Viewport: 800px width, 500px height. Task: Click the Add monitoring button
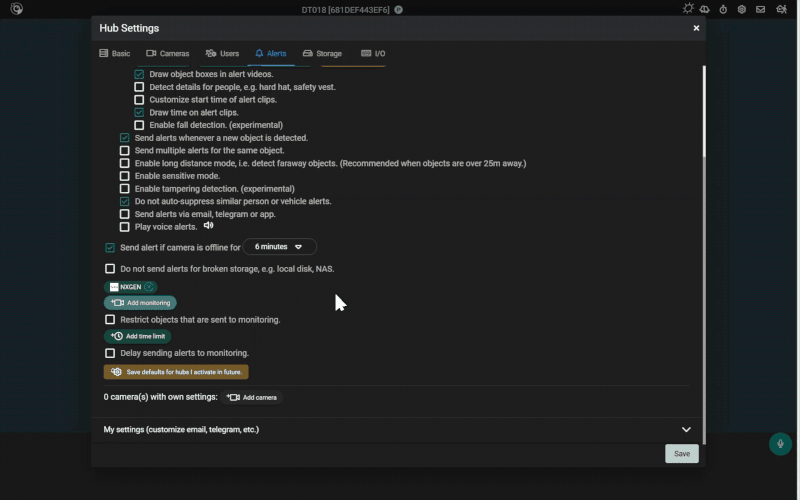point(140,302)
